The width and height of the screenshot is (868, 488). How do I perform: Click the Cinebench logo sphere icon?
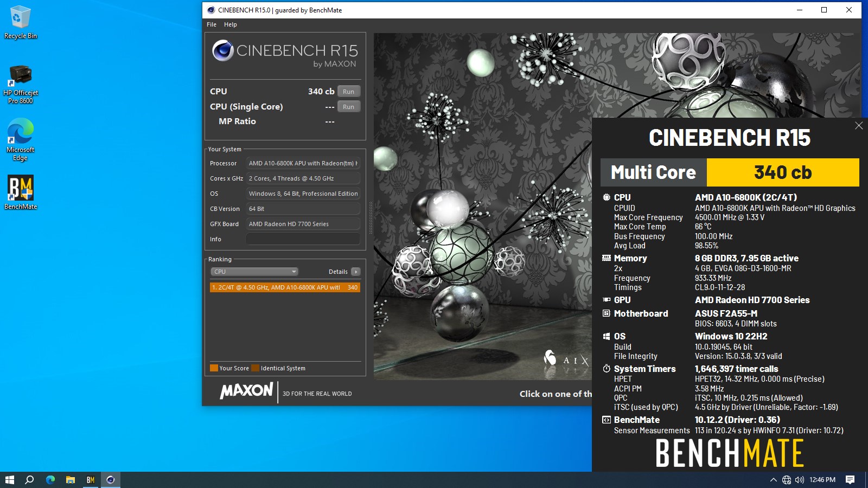(223, 50)
